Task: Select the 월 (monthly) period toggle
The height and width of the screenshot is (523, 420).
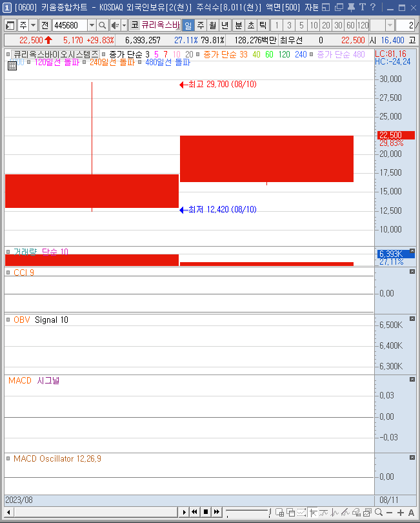Action: [213, 25]
